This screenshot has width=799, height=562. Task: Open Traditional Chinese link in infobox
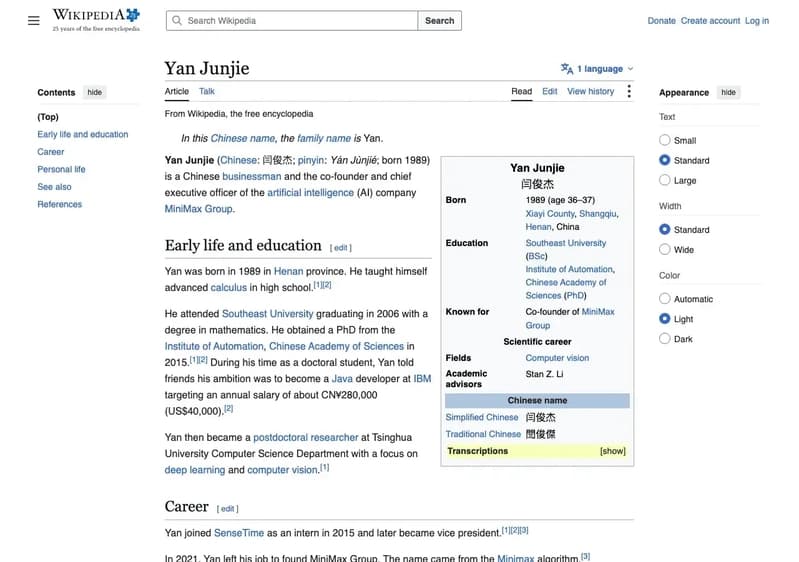point(483,434)
